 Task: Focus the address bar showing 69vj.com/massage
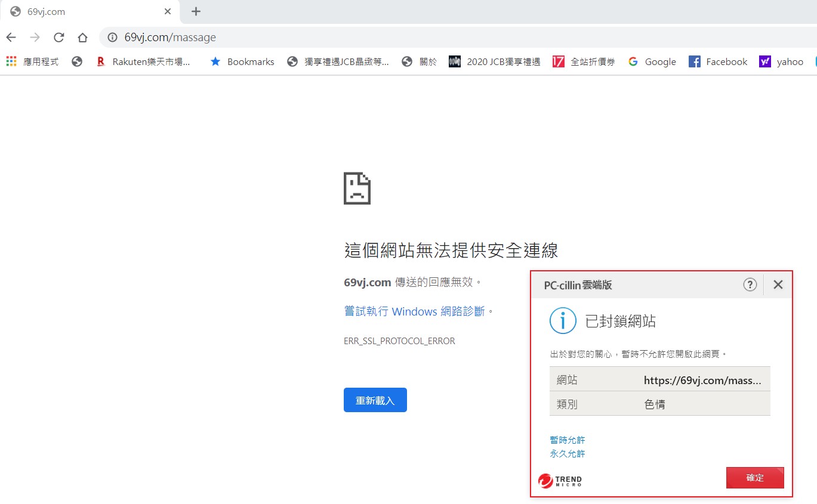(x=457, y=38)
